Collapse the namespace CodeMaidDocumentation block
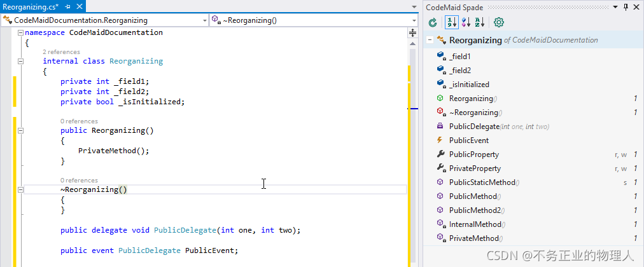 point(21,33)
